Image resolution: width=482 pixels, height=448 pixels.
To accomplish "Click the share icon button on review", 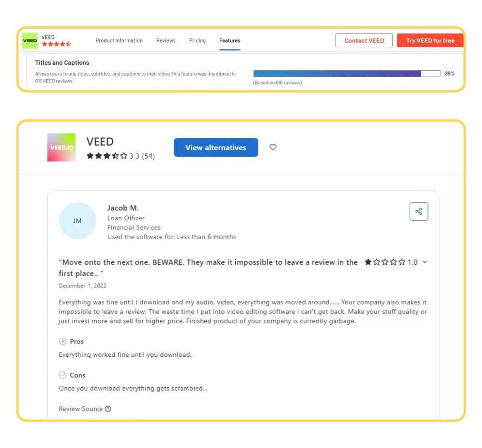I will [x=419, y=211].
